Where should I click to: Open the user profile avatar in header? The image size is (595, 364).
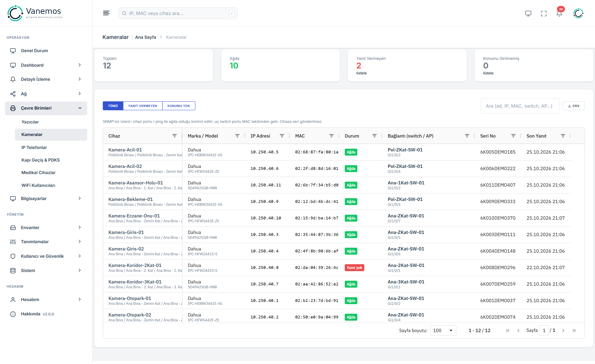click(x=578, y=13)
